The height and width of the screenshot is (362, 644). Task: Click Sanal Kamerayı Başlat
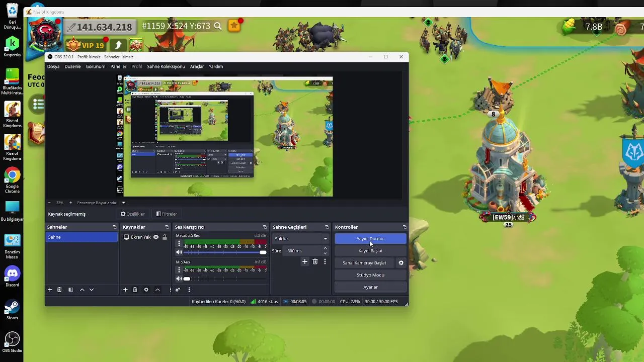[x=365, y=263]
